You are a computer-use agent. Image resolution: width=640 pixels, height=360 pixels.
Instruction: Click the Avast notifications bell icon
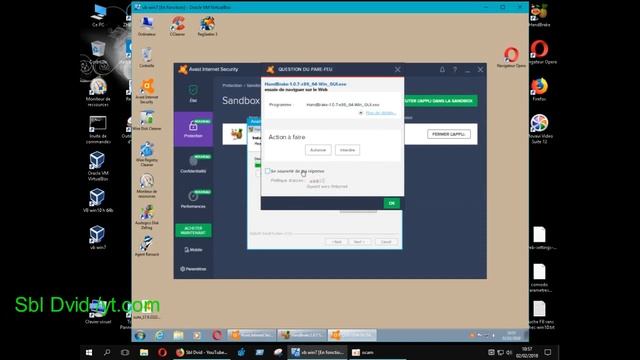pos(442,70)
